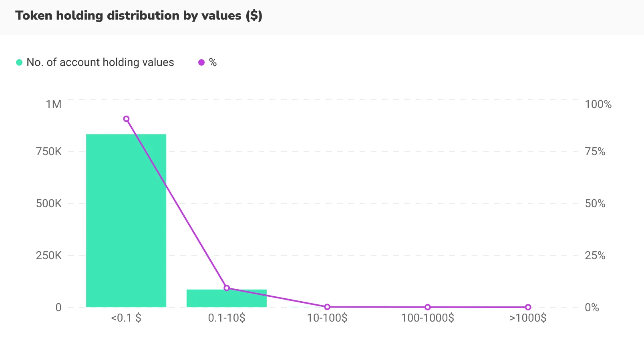Image resolution: width=644 pixels, height=348 pixels.
Task: Click the '<0.1 $' x-axis label
Action: 126,318
